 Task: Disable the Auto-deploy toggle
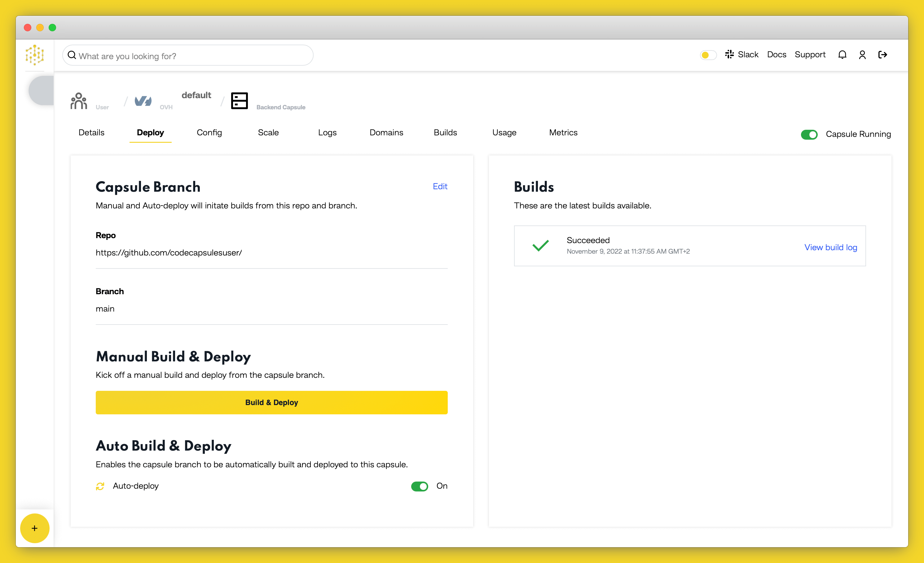tap(420, 486)
